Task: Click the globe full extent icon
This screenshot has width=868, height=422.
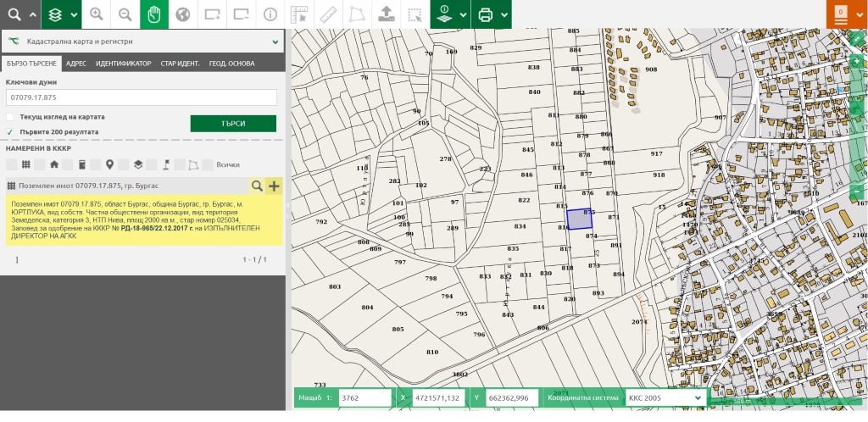Action: click(x=182, y=14)
